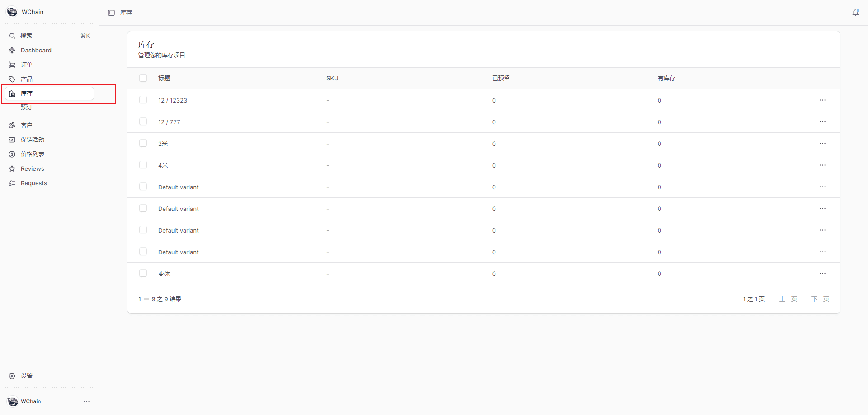
Task: Click the 下一页 next page button
Action: (x=820, y=299)
